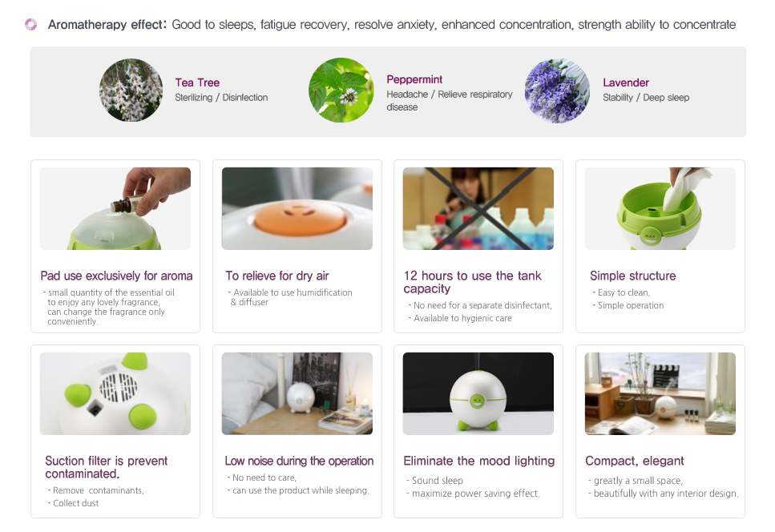Open the compact desk humidifier photo

660,393
